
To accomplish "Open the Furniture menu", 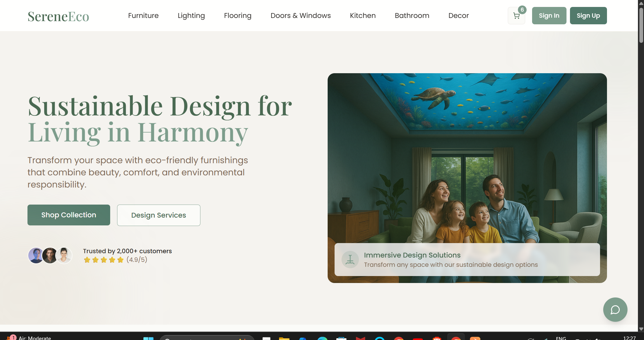I will click(x=143, y=16).
